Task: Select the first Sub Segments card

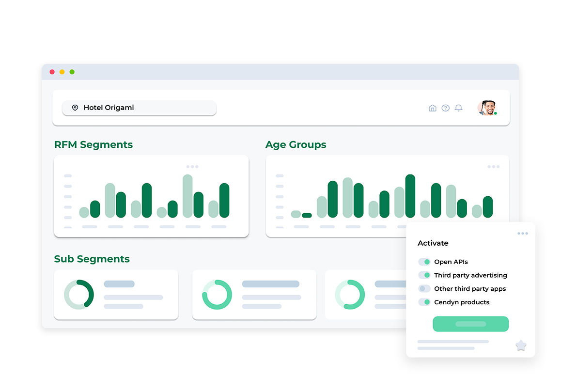Action: pyautogui.click(x=116, y=295)
